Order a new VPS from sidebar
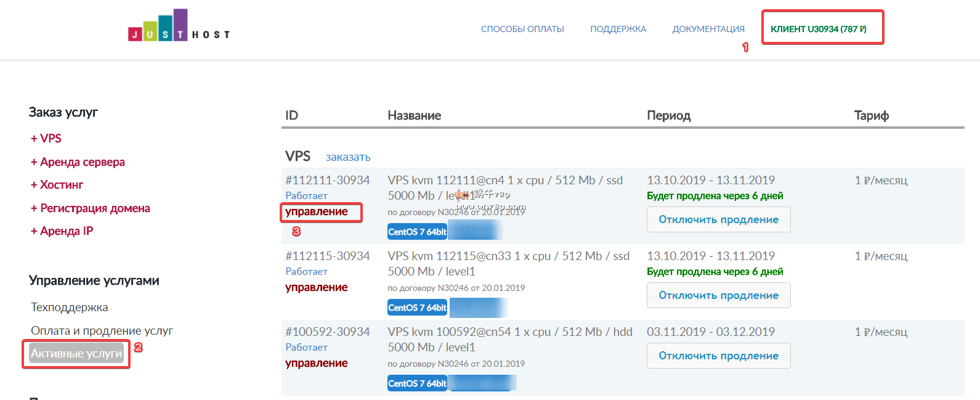This screenshot has height=400, width=980. (x=46, y=139)
